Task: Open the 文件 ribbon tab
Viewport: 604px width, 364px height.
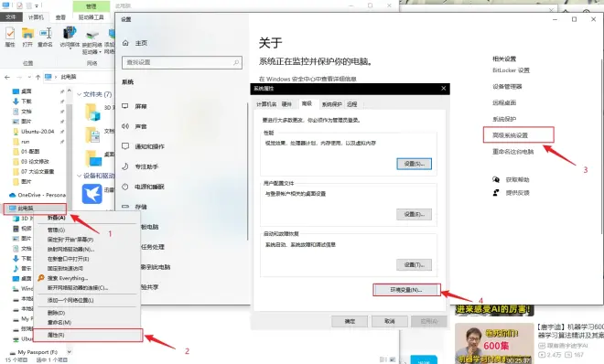Action: tap(11, 17)
